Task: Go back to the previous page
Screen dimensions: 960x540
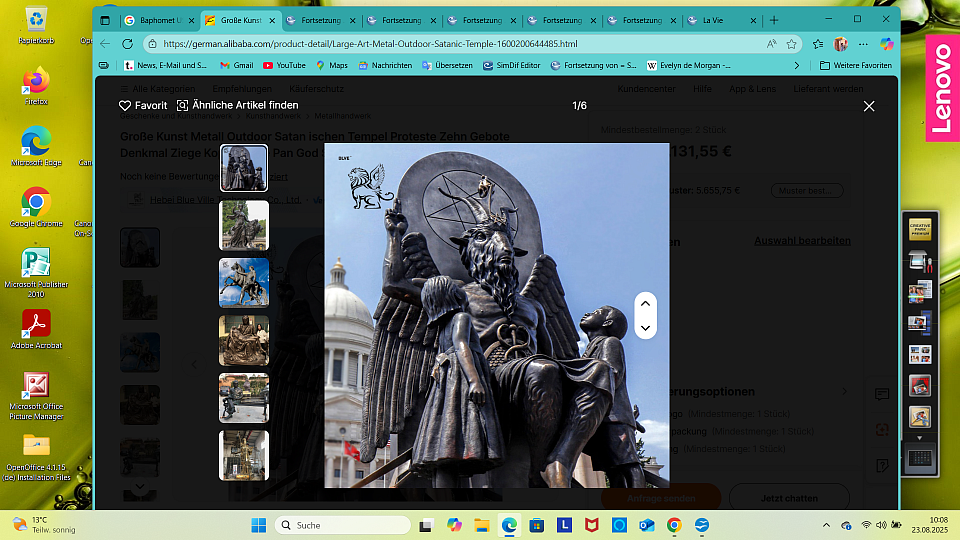Action: [x=105, y=44]
